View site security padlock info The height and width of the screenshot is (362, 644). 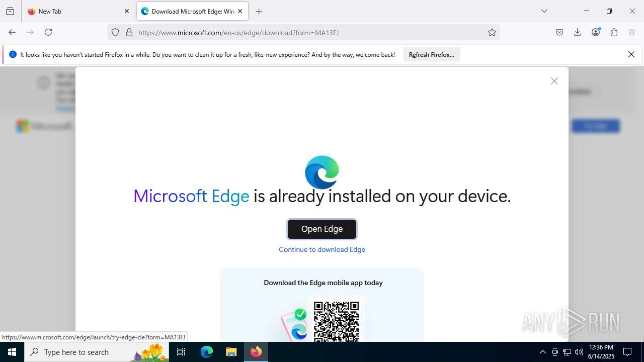point(129,32)
